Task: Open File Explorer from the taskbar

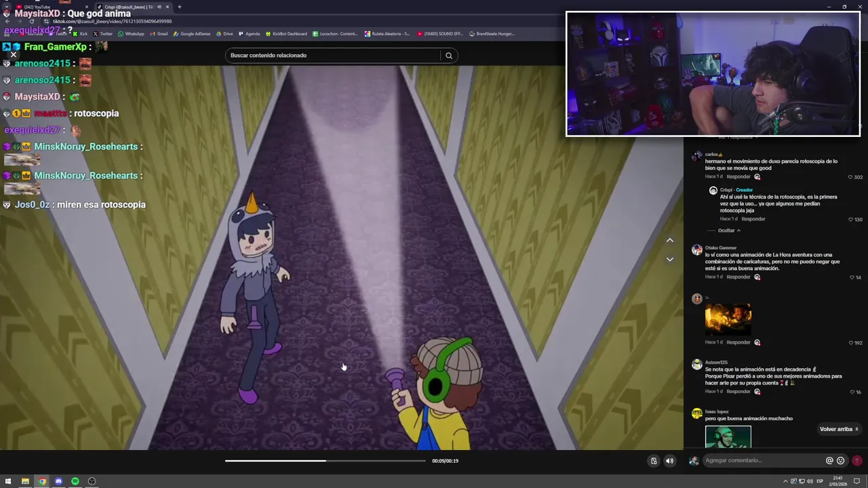Action: (25, 481)
